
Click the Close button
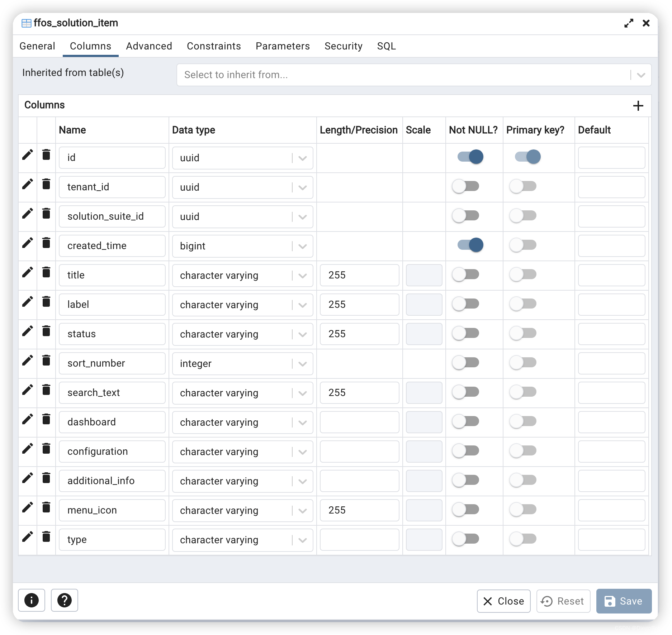(503, 601)
